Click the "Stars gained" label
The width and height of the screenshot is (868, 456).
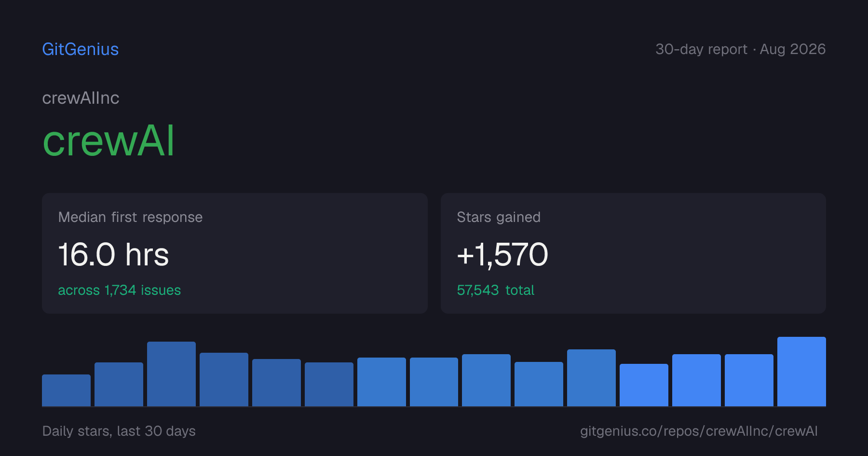click(499, 217)
